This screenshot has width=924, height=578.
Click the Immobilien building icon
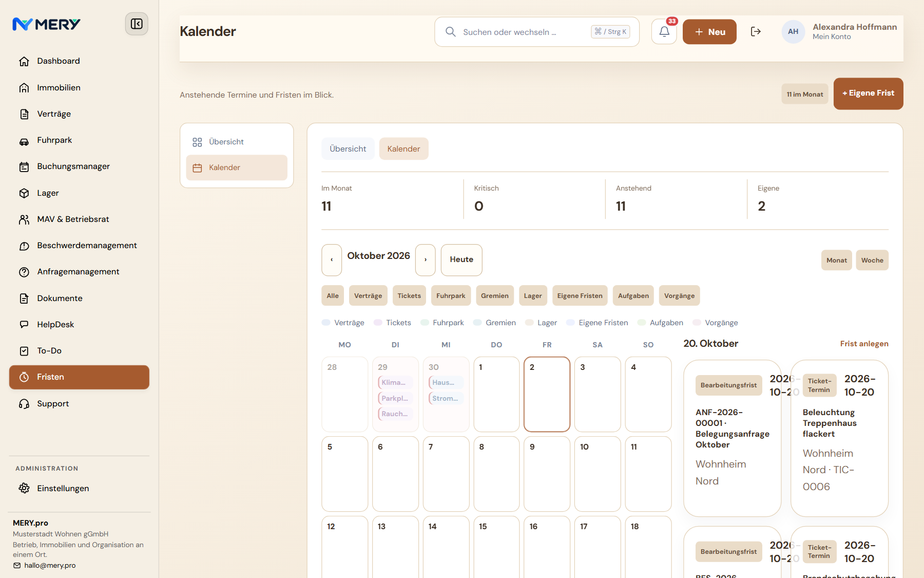(x=24, y=88)
